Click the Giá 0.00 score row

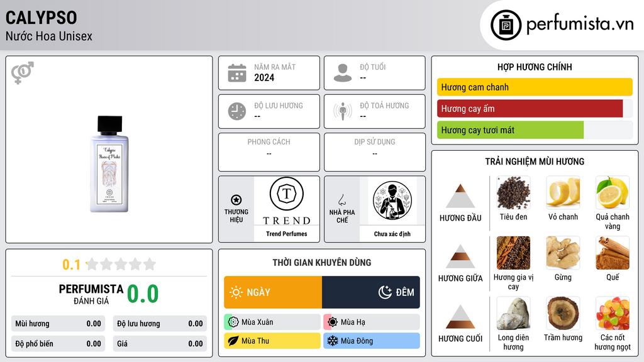(160, 344)
